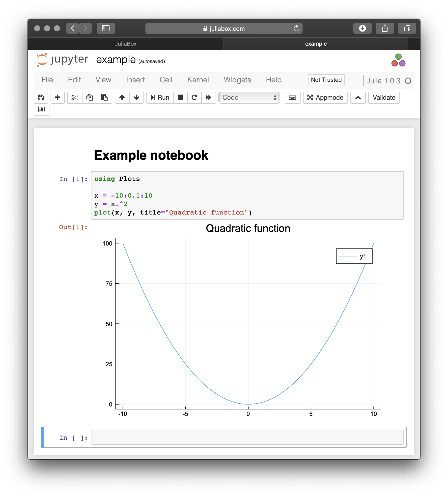Viewport: 448px width, 496px height.
Task: Click the Julia 1.0.3 kernel name
Action: (383, 81)
